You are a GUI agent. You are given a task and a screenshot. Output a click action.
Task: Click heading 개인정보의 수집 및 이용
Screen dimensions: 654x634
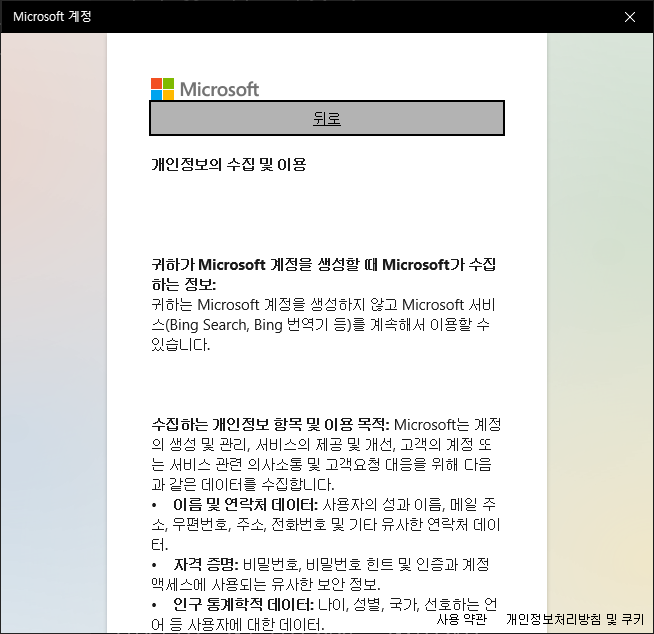coord(229,164)
